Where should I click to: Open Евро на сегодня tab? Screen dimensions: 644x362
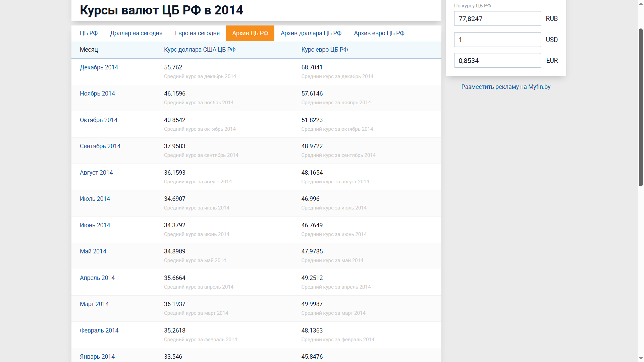[197, 33]
